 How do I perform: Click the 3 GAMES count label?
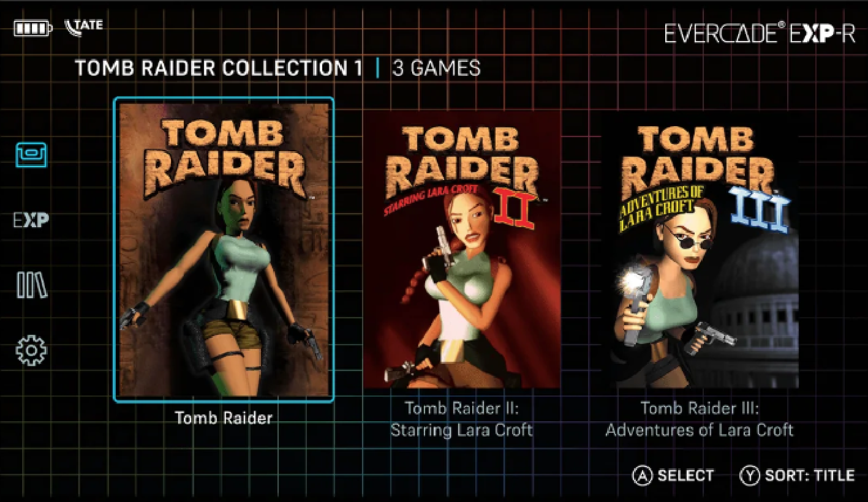click(436, 68)
